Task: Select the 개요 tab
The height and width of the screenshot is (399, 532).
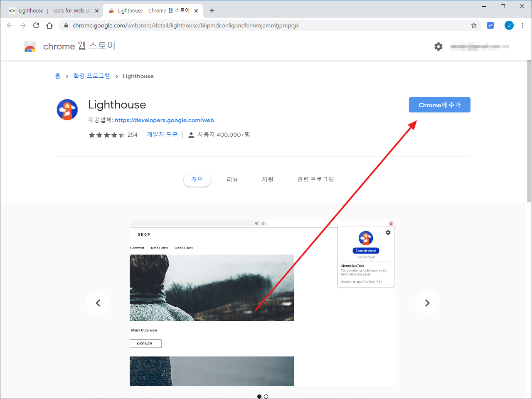Action: coord(197,180)
